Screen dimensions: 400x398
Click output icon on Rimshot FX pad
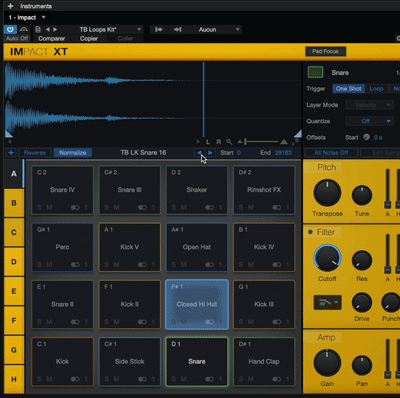[x=276, y=207]
